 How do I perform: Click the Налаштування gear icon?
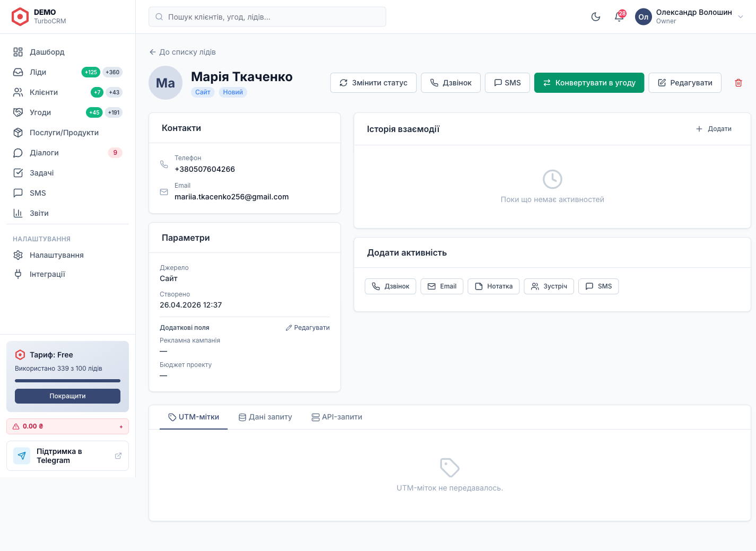pyautogui.click(x=18, y=255)
